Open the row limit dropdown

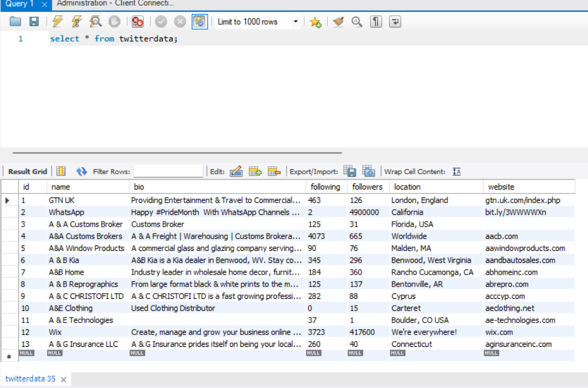pyautogui.click(x=296, y=21)
